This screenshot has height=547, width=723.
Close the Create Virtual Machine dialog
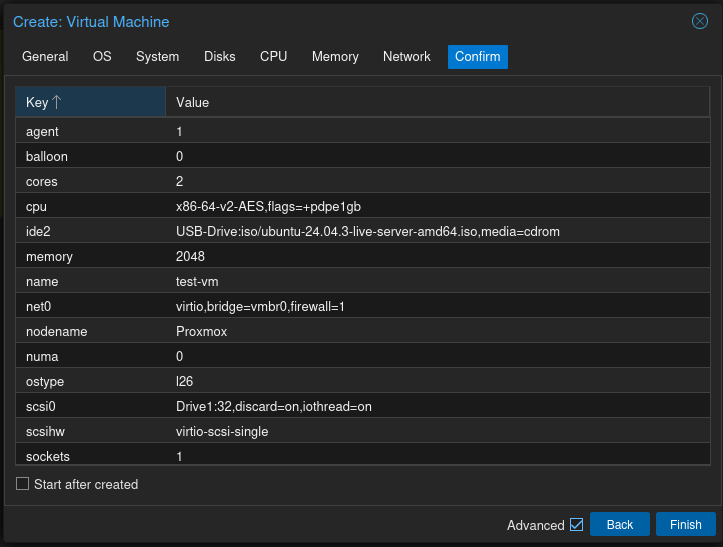pyautogui.click(x=699, y=21)
